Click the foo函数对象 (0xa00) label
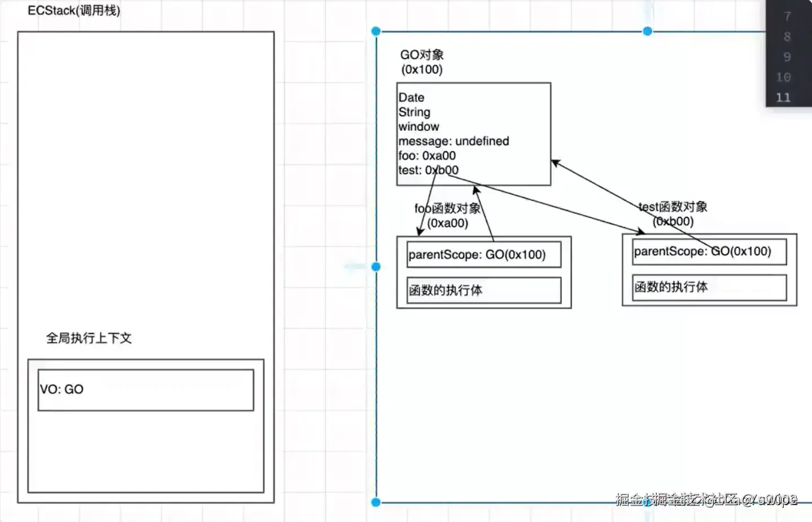This screenshot has height=522, width=812. [447, 216]
